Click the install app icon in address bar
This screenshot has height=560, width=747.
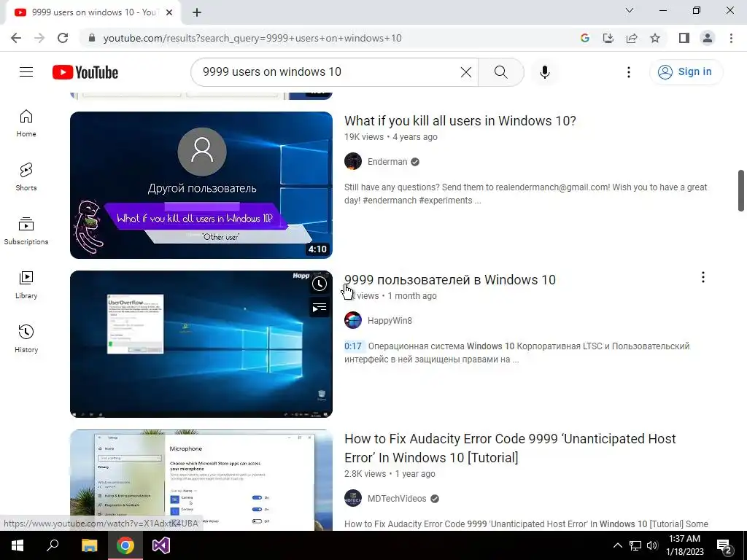[608, 38]
